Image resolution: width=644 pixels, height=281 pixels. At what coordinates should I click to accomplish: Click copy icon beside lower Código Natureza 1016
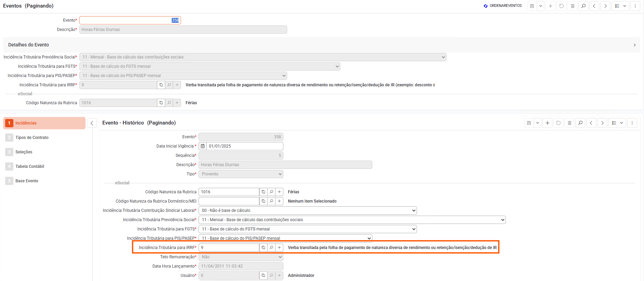pyautogui.click(x=263, y=192)
